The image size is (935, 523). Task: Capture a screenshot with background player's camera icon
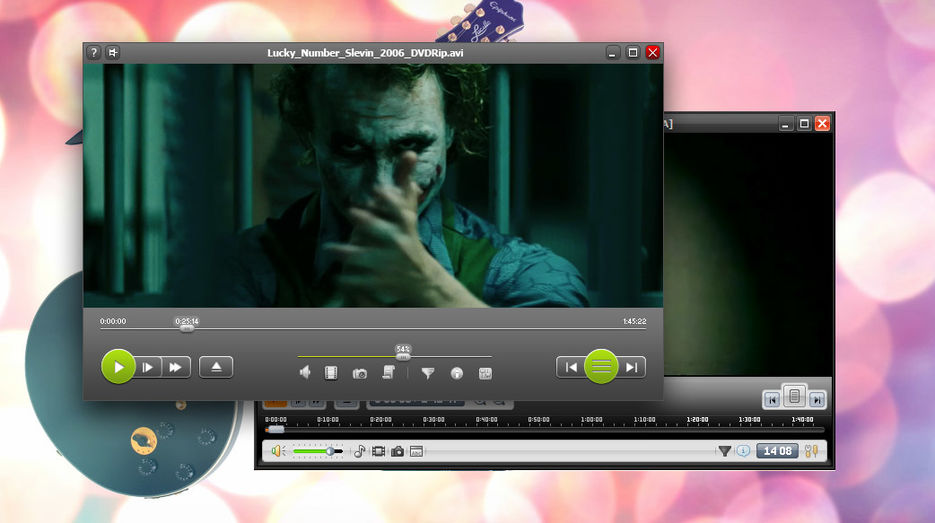398,451
